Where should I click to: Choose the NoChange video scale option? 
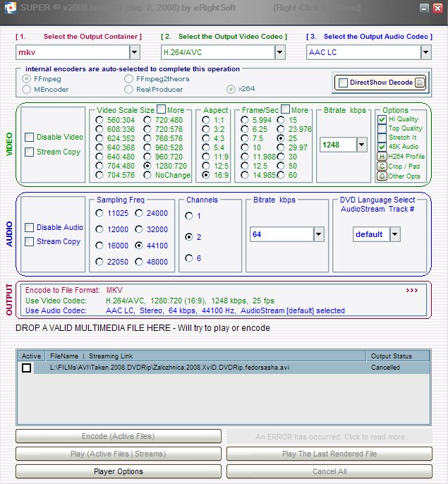[147, 175]
